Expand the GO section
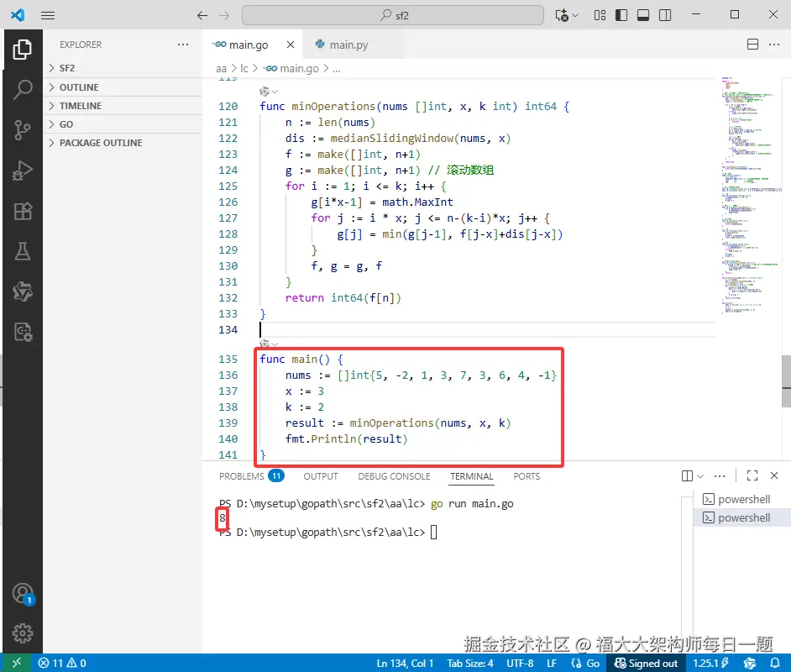791x672 pixels. (x=123, y=124)
